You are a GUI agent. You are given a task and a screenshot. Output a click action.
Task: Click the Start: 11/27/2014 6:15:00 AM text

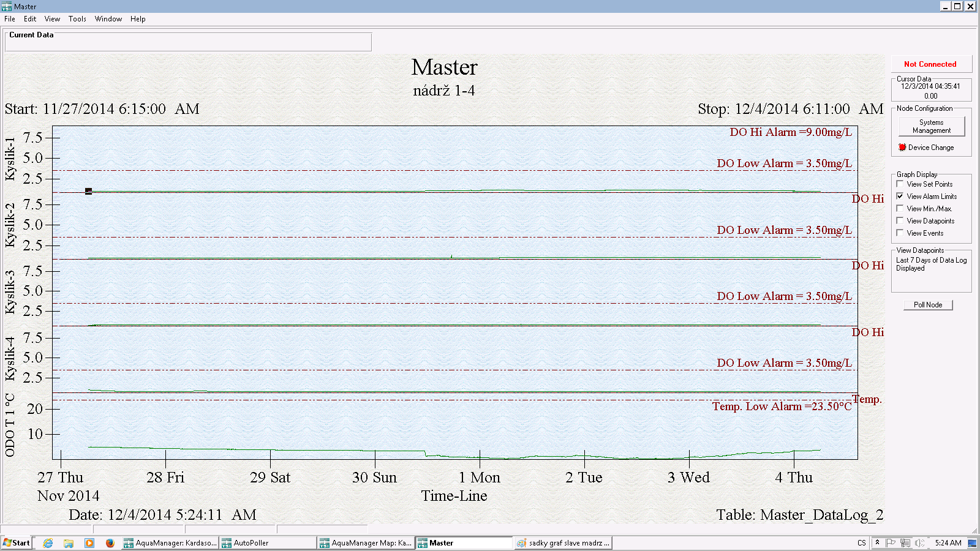pos(102,109)
